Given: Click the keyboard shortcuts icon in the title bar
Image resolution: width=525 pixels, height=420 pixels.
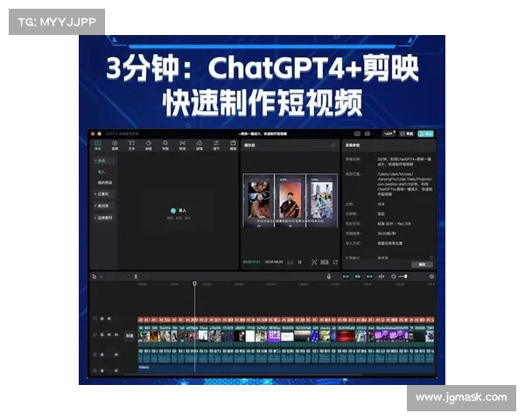Looking at the screenshot, I should click(357, 134).
